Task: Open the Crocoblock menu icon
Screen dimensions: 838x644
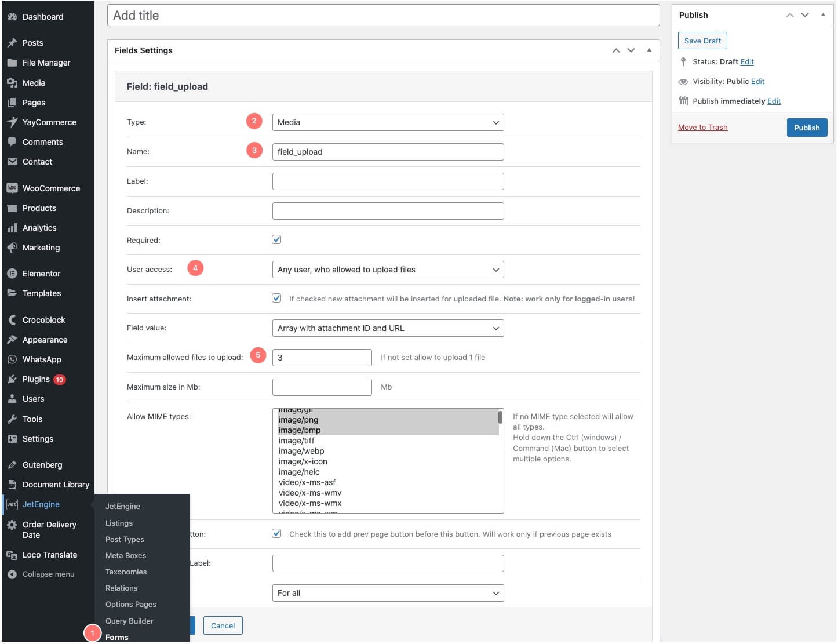Action: [x=13, y=319]
